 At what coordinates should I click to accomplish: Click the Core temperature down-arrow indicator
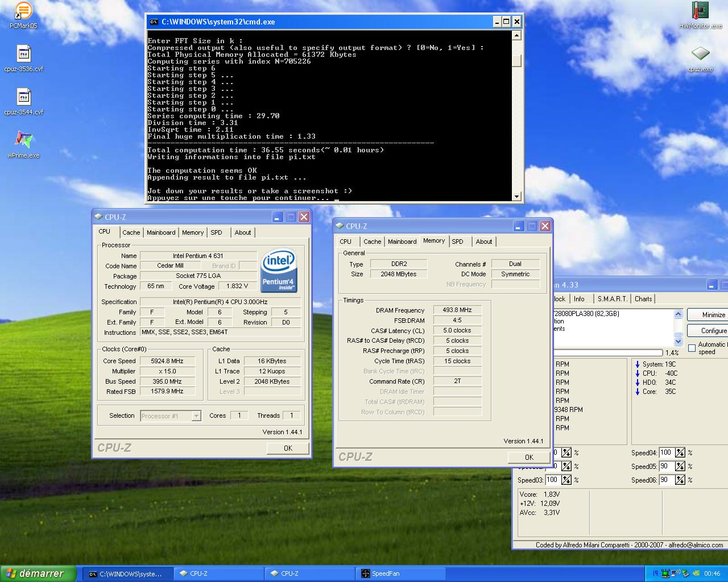coord(638,392)
